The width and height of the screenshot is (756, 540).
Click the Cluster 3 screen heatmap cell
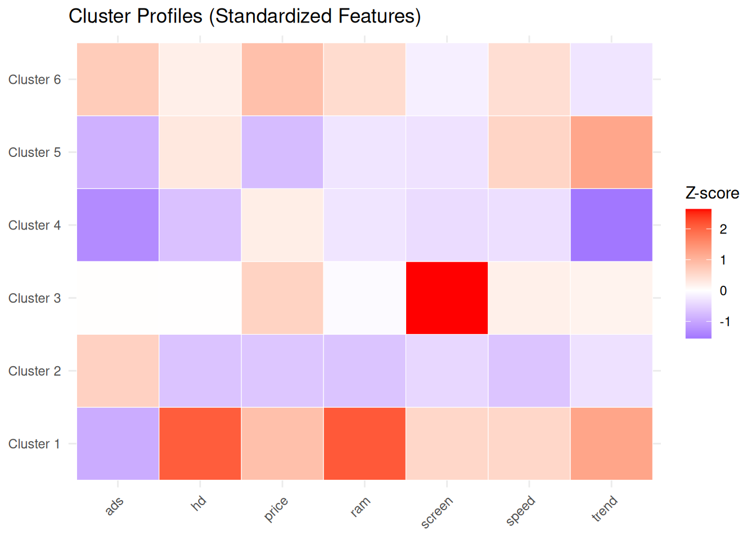click(x=447, y=298)
